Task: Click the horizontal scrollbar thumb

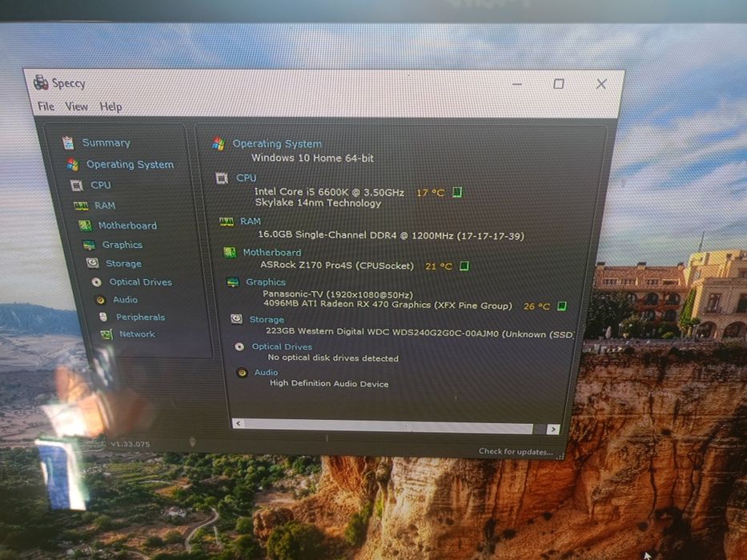Action: point(389,426)
